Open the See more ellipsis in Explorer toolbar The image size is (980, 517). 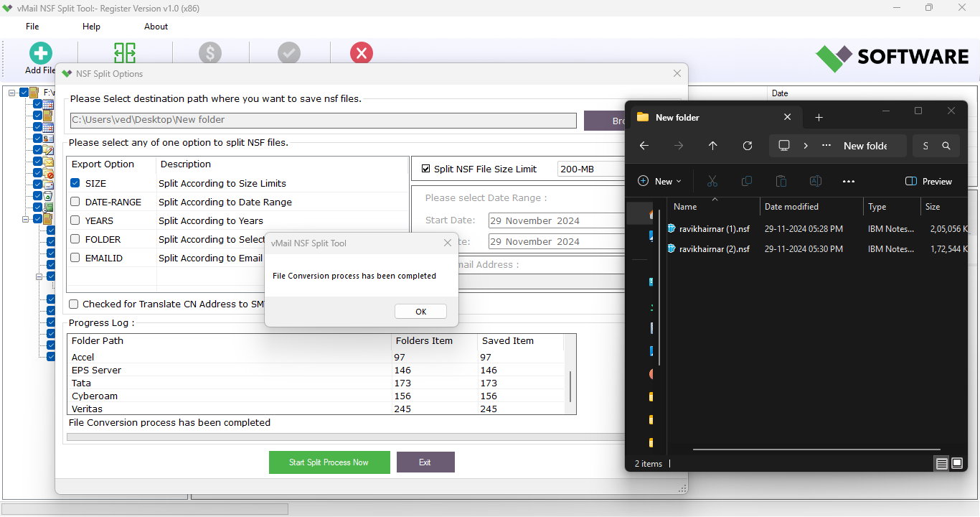(849, 182)
